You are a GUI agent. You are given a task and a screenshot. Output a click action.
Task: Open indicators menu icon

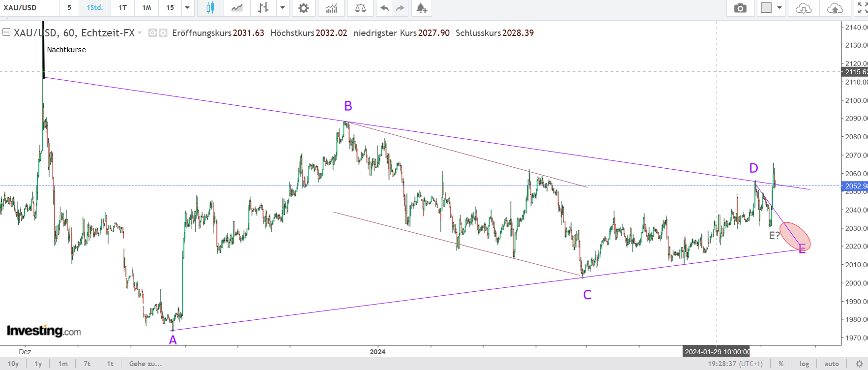pyautogui.click(x=332, y=8)
